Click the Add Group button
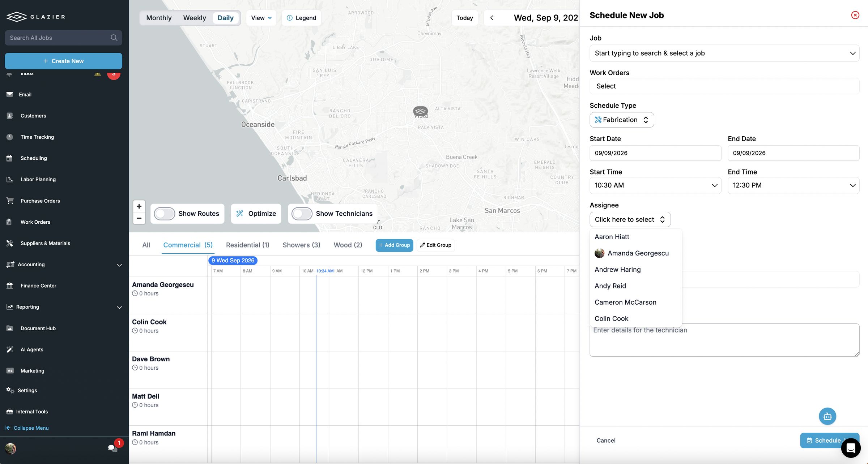 tap(394, 245)
